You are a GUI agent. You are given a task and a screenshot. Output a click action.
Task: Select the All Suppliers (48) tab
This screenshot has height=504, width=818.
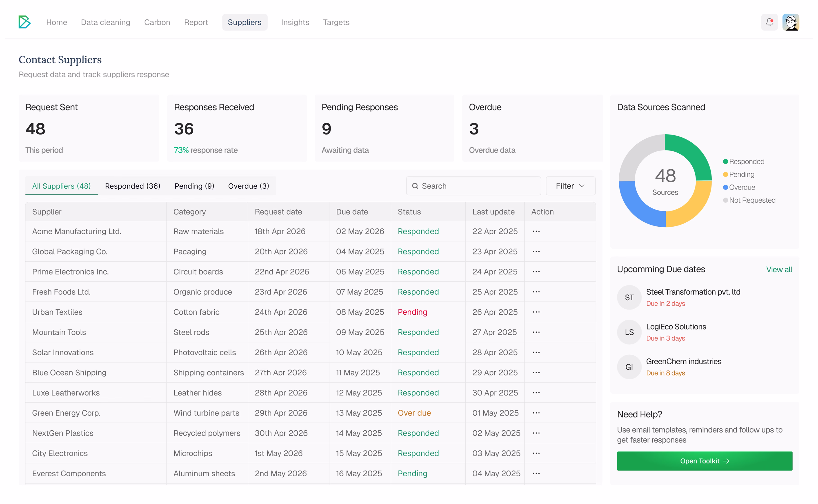[61, 186]
